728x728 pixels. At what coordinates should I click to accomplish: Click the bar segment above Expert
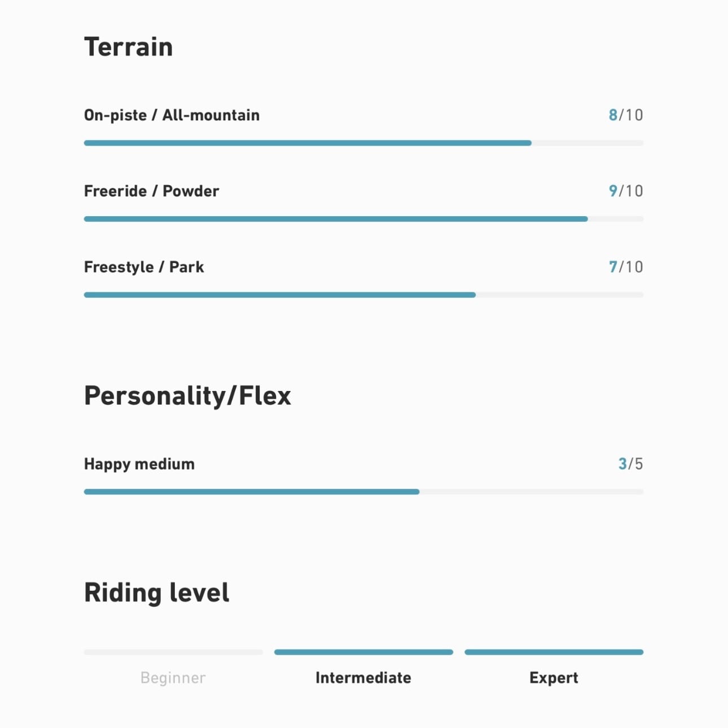pyautogui.click(x=554, y=652)
